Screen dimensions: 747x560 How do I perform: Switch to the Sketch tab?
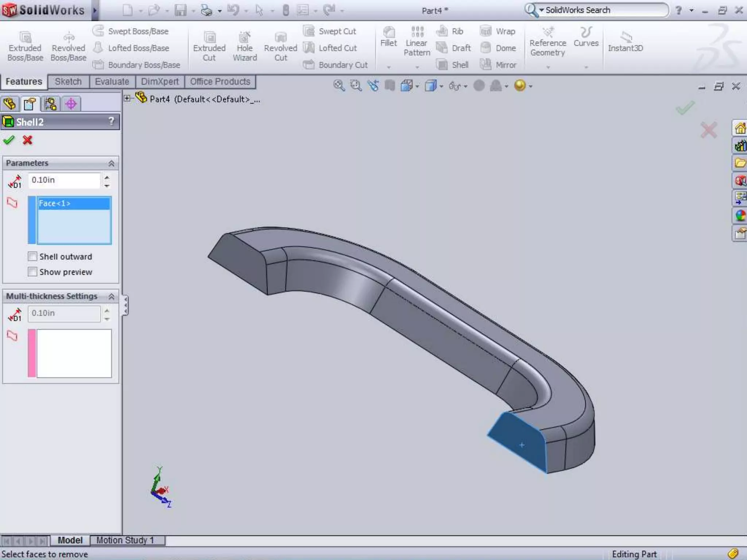pyautogui.click(x=68, y=82)
